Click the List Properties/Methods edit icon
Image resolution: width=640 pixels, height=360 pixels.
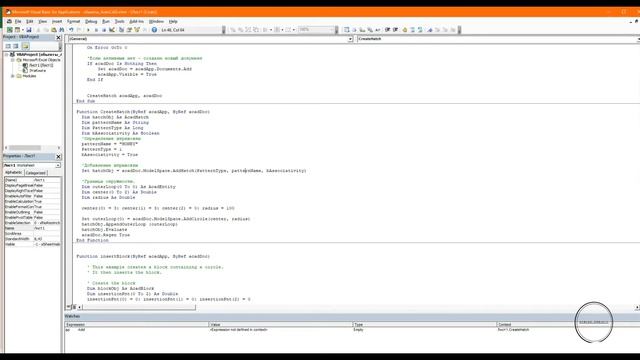coord(347,30)
